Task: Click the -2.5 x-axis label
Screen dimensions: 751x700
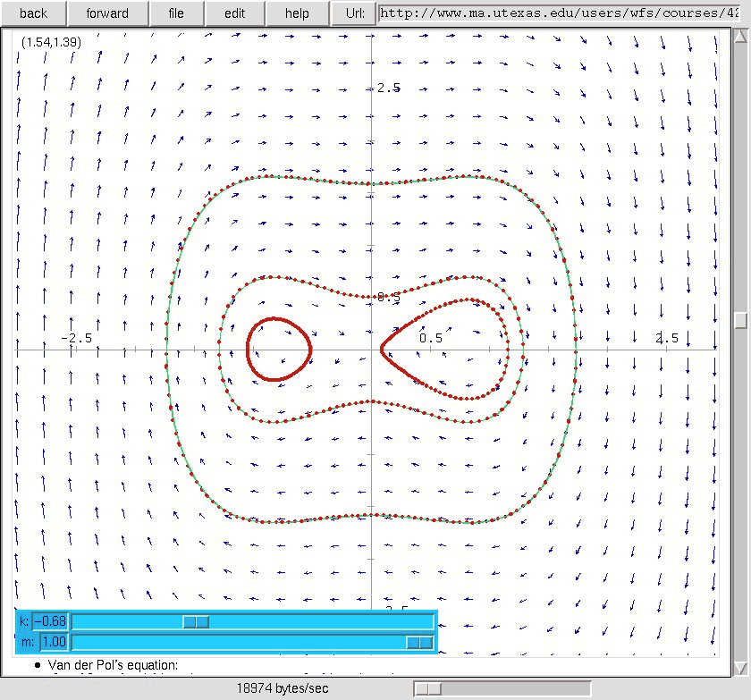Action: click(77, 338)
